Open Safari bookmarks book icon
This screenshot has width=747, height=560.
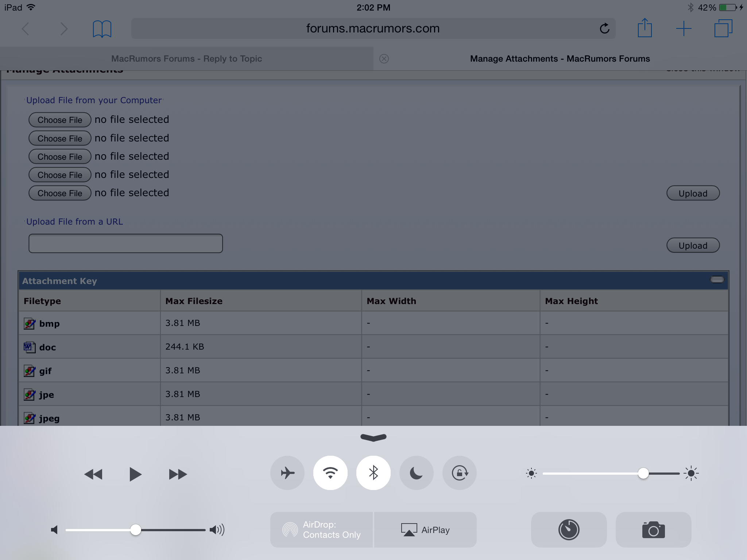[x=102, y=29]
